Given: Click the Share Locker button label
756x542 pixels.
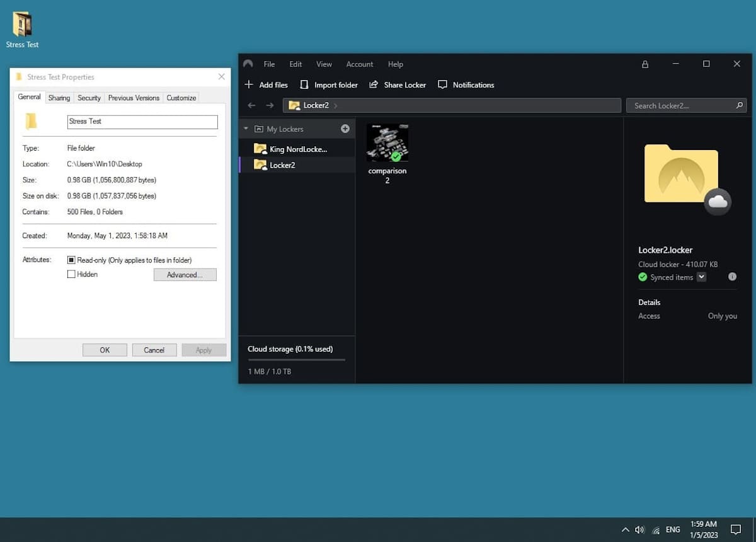Looking at the screenshot, I should tap(405, 85).
